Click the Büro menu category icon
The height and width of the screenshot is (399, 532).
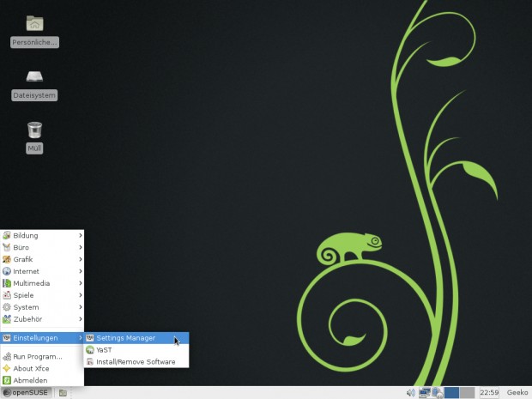coord(7,247)
